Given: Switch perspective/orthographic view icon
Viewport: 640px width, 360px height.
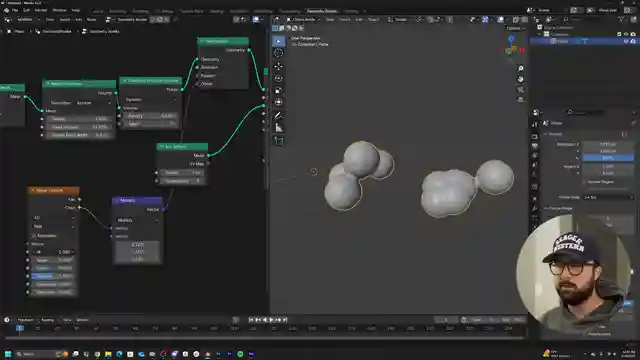Looking at the screenshot, I should point(520,100).
